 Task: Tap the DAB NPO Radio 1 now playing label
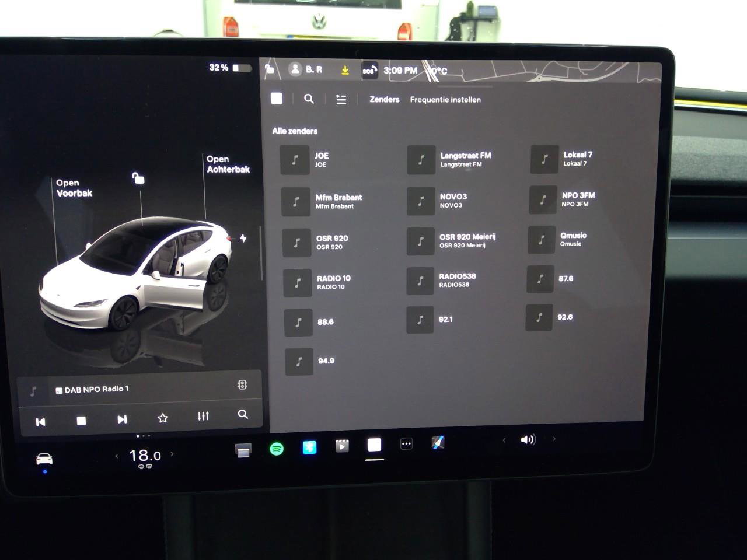[92, 390]
